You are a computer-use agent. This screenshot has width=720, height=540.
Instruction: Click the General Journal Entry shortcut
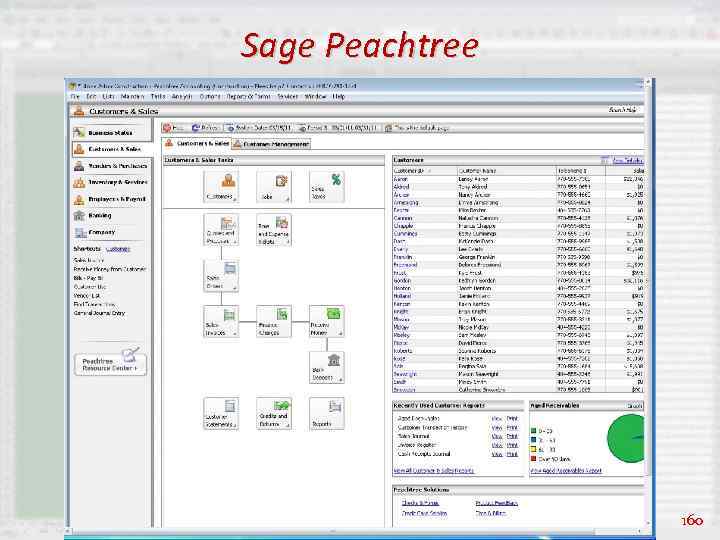pyautogui.click(x=99, y=313)
